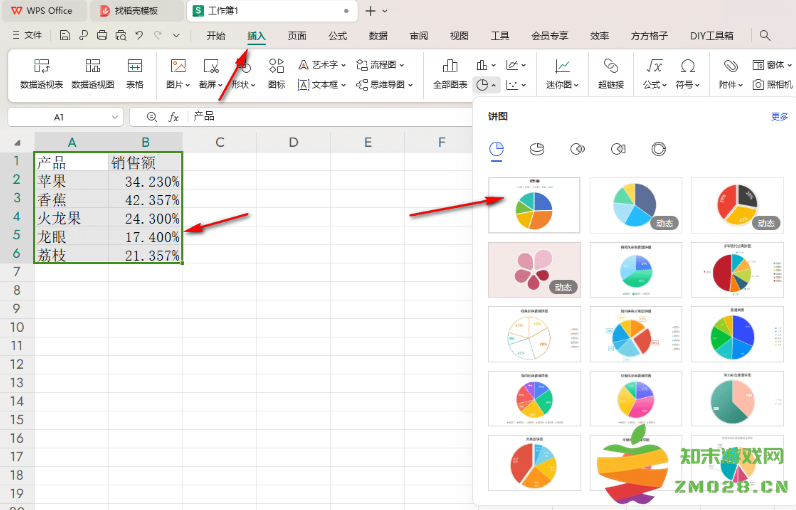The width and height of the screenshot is (796, 510).
Task: Click the Name Box showing A1
Action: tap(58, 117)
